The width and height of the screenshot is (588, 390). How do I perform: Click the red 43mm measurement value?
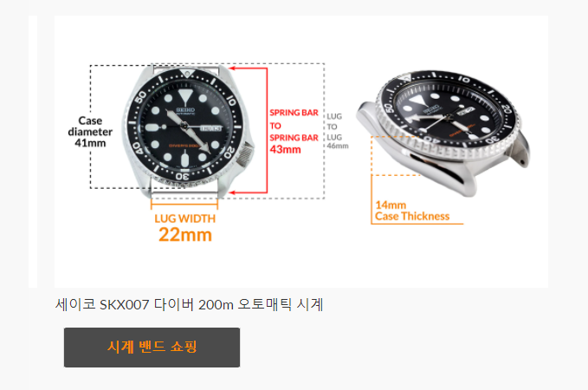[x=285, y=149]
